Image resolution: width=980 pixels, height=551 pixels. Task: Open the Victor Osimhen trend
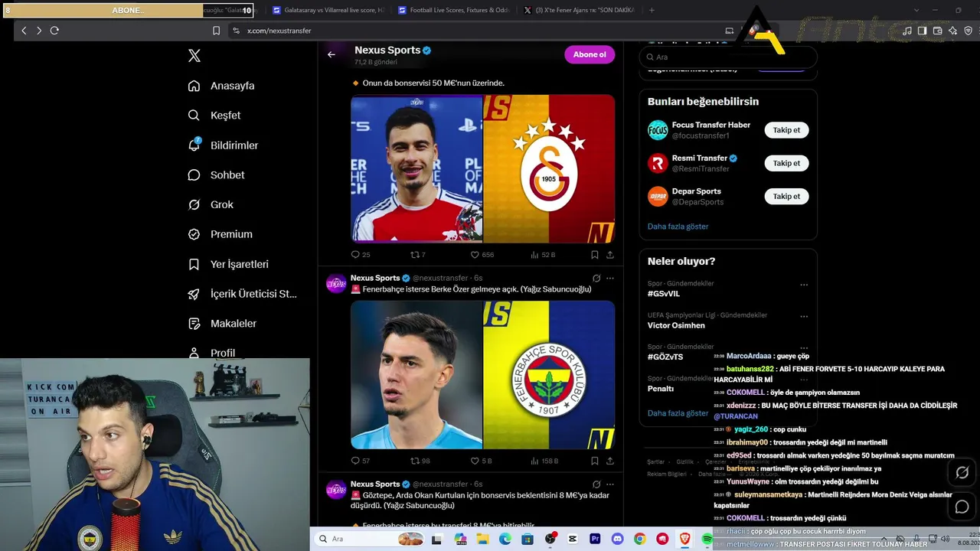[676, 325]
